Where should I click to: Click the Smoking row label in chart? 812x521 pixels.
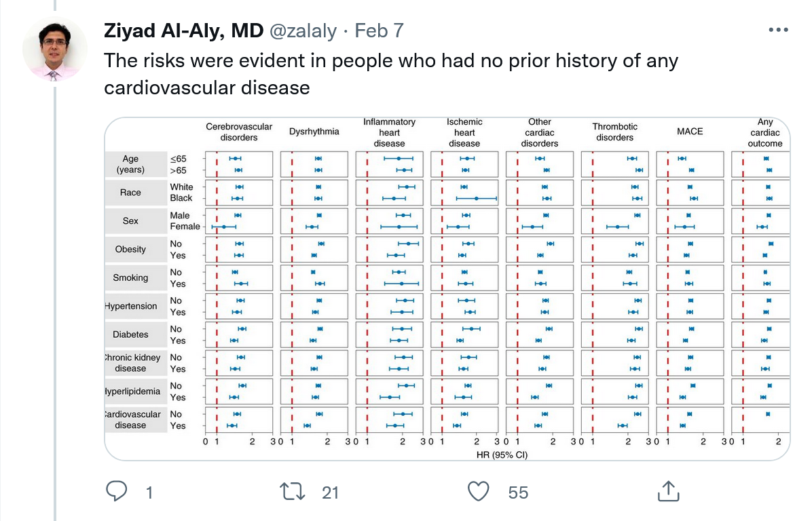coord(130,277)
